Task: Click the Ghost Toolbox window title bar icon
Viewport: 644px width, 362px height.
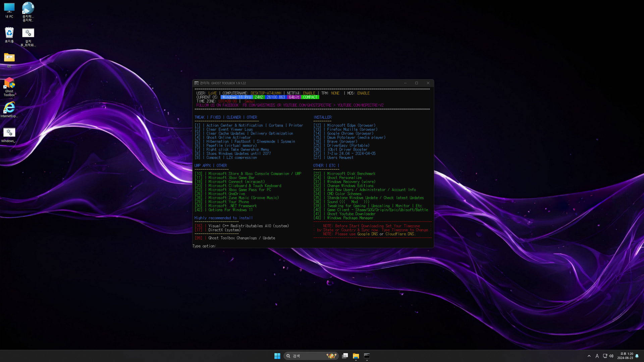Action: (197, 83)
